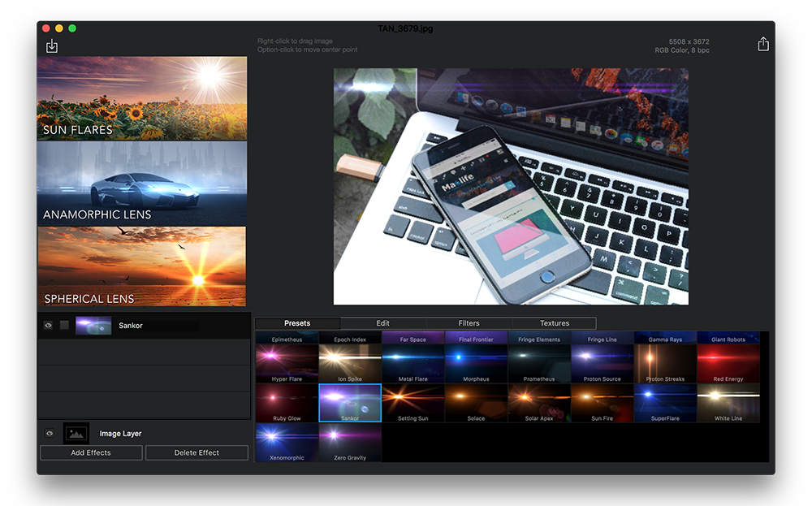Switch to the Textures tab
This screenshot has height=506, width=812.
(x=555, y=322)
